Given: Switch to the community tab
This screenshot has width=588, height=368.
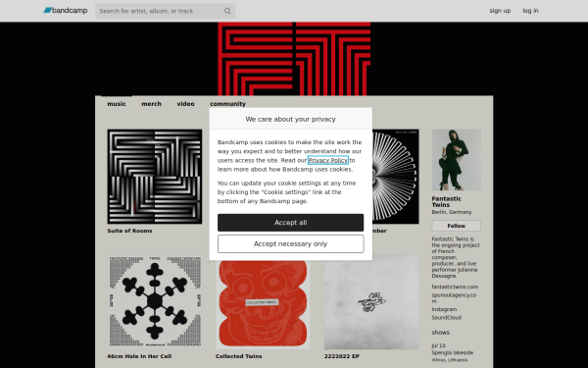Looking at the screenshot, I should [x=227, y=104].
